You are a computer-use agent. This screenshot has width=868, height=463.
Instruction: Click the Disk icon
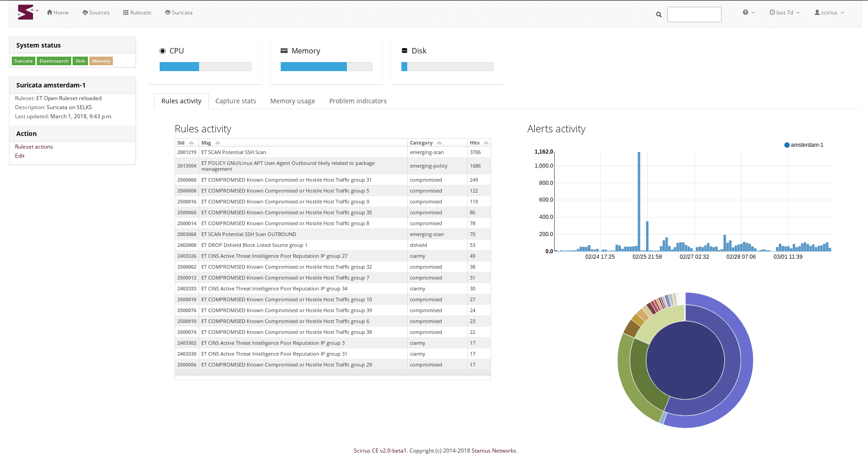point(405,51)
